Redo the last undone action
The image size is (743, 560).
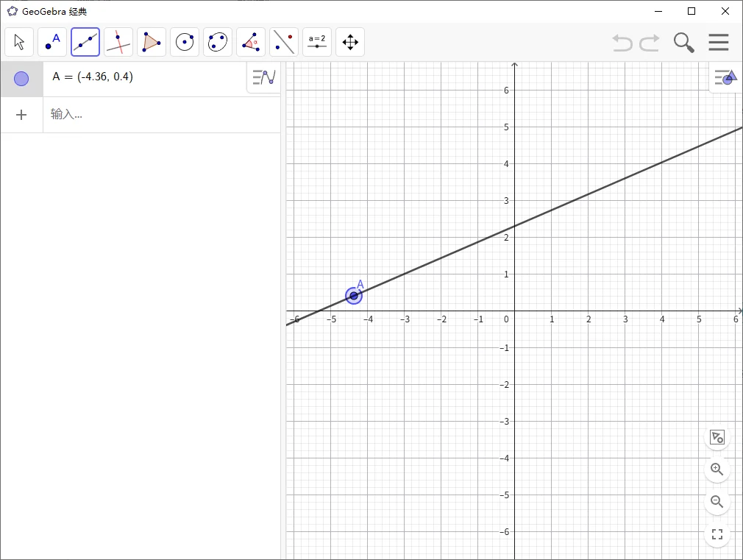click(650, 43)
